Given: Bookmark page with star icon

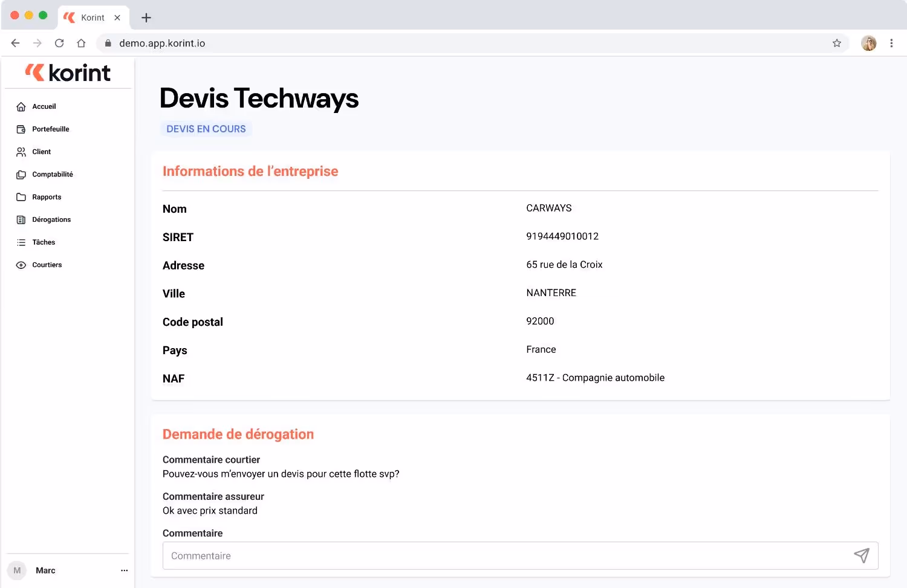Looking at the screenshot, I should pos(837,43).
